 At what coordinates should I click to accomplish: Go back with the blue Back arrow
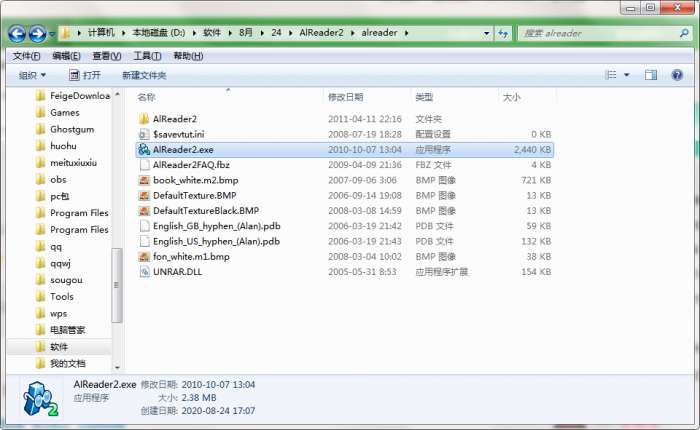[17, 33]
